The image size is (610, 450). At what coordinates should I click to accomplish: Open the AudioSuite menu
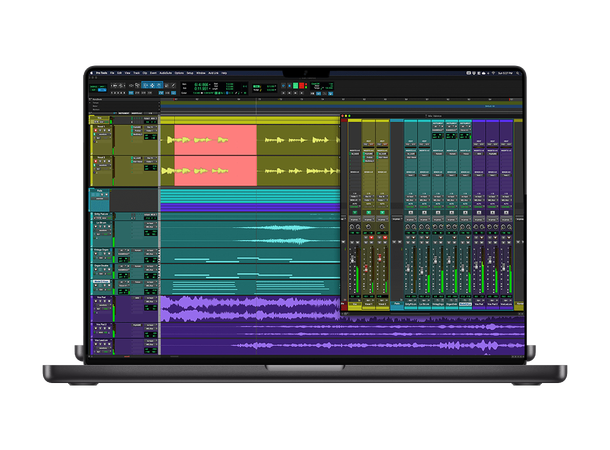166,73
